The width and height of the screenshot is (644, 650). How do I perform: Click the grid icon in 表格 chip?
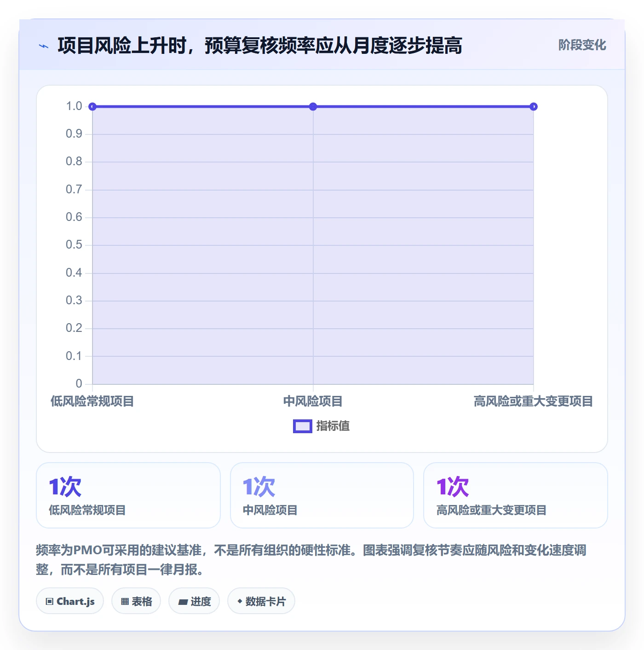[x=125, y=602]
